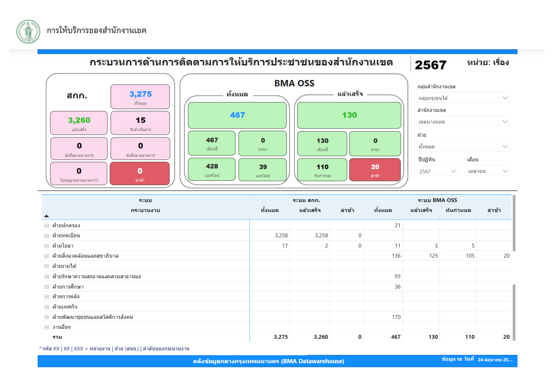Viewport: 554px width, 392px height.
Task: Expand the งานอื่นๆ row plus icon
Action: click(47, 328)
